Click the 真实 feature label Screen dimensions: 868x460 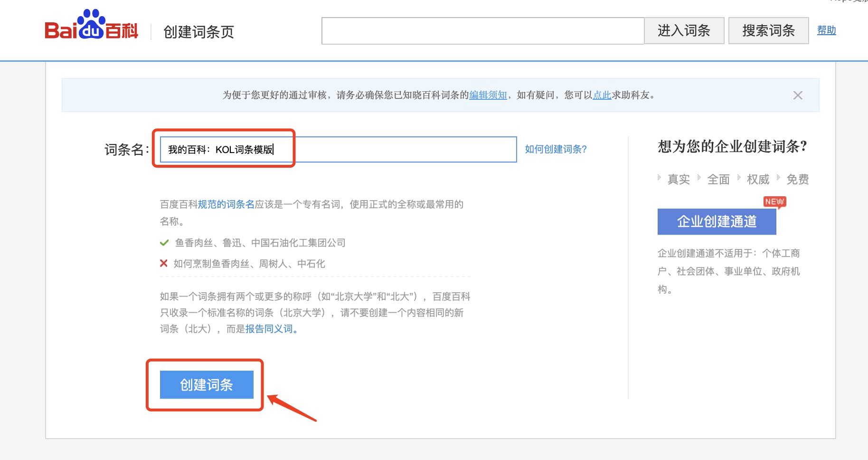679,179
